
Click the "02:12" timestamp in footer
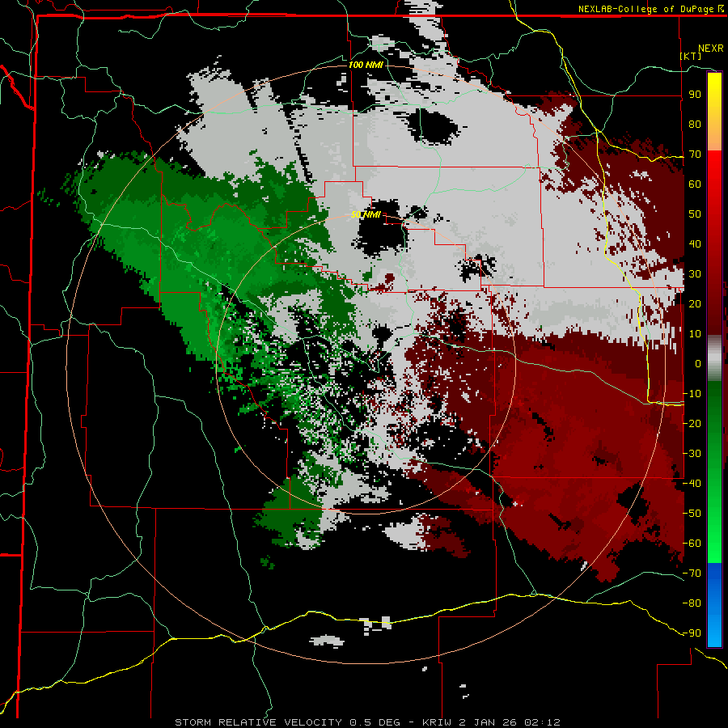[542, 722]
